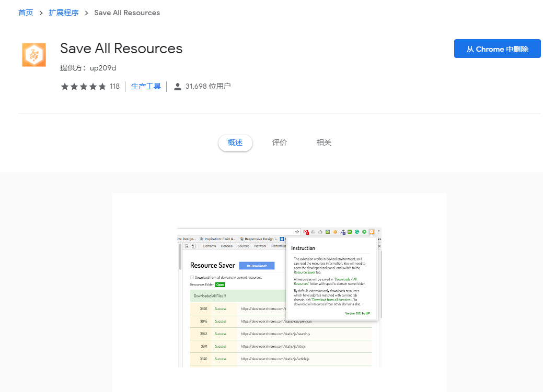Image resolution: width=543 pixels, height=392 pixels.
Task: Switch to the 评价 tab
Action: (x=279, y=142)
